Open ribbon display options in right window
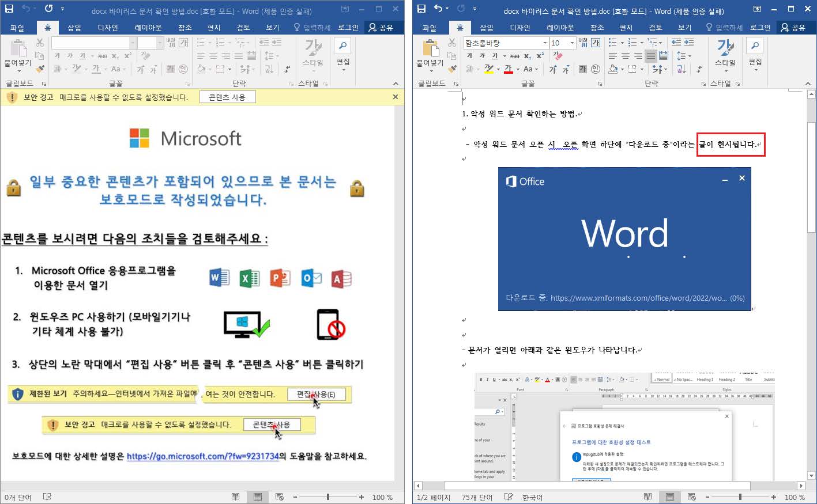The image size is (817, 504). [x=757, y=9]
